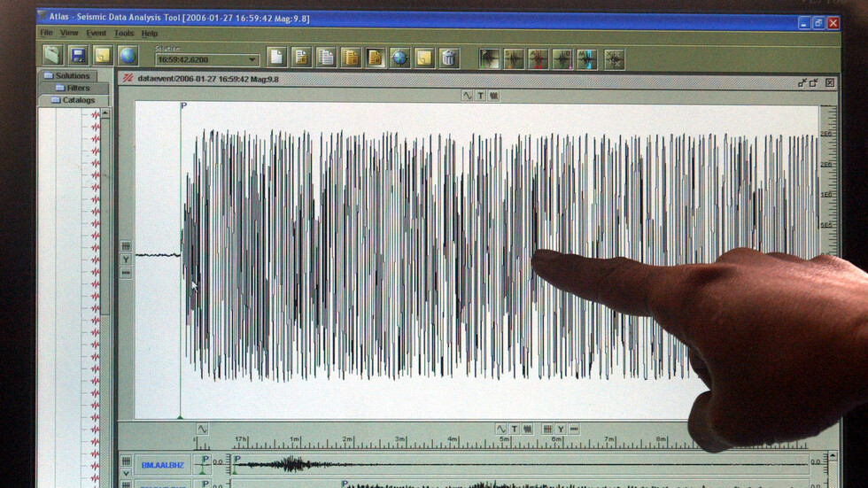Click the Save disk icon in toolbar
Viewport: 868px width, 488px height.
(78, 56)
